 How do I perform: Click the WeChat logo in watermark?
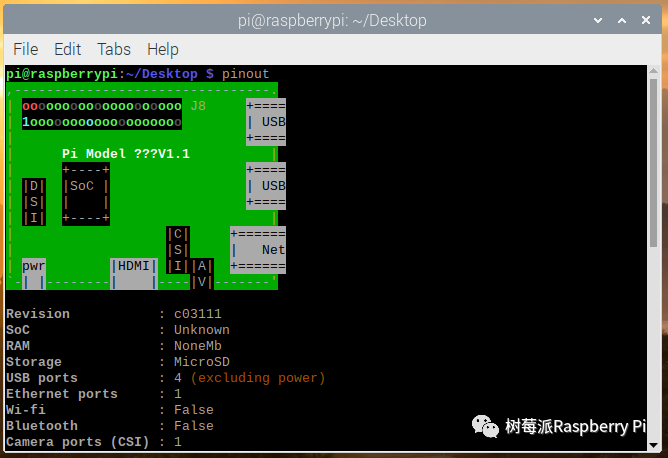coord(486,426)
